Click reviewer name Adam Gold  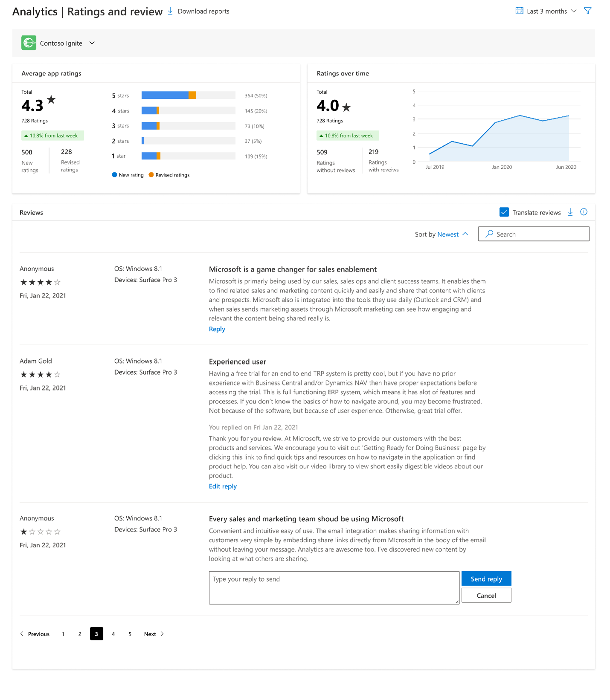(x=36, y=361)
